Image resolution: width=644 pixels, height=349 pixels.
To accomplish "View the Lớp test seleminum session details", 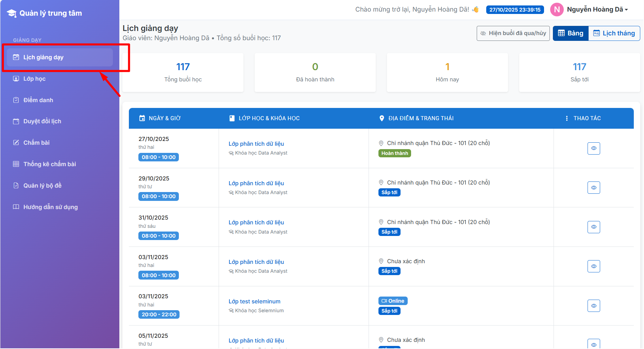I will (593, 306).
